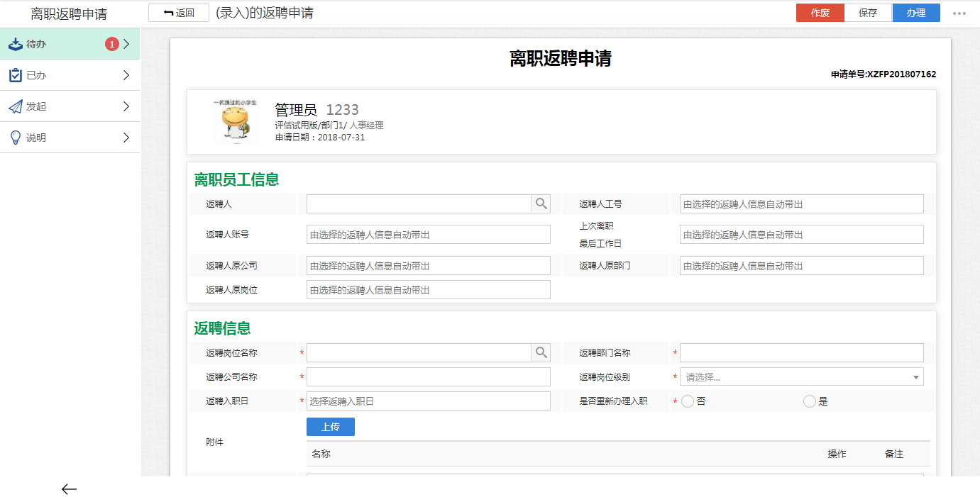The height and width of the screenshot is (497, 980).
Task: Open the 发起 sidebar menu item
Action: coord(70,106)
